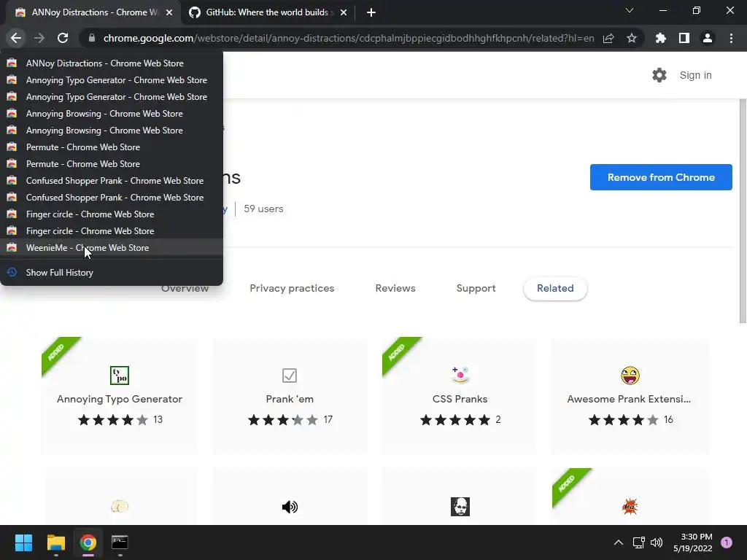Open the Support tab
The height and width of the screenshot is (560, 747).
[x=476, y=288]
